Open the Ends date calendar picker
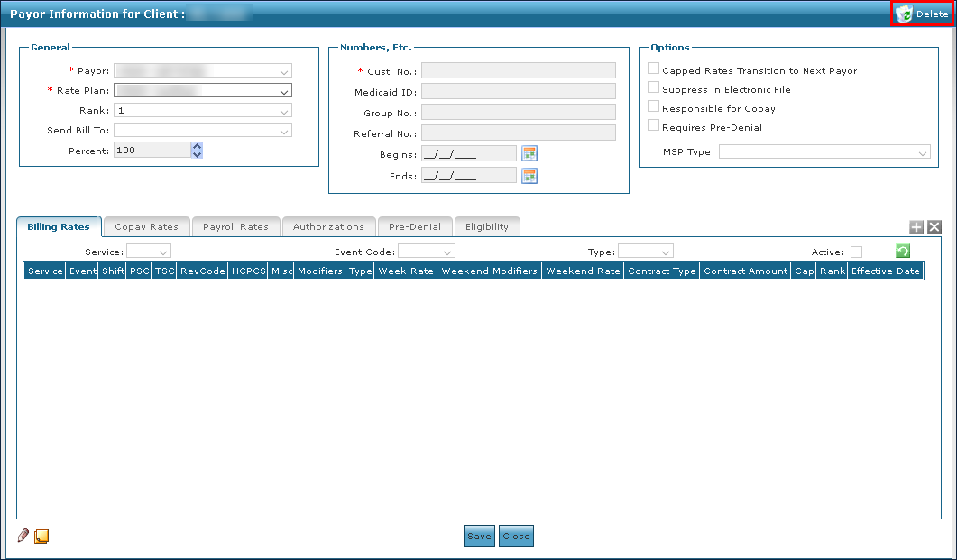Screen dimensions: 957x560 click(x=529, y=176)
